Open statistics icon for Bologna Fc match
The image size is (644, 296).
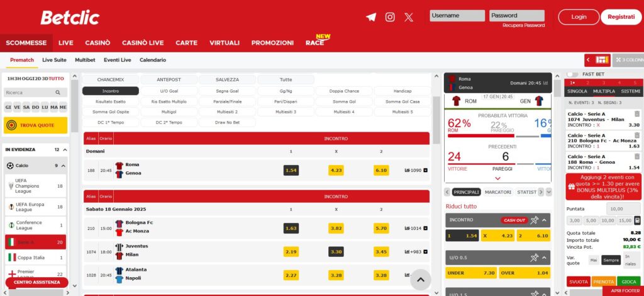408,228
